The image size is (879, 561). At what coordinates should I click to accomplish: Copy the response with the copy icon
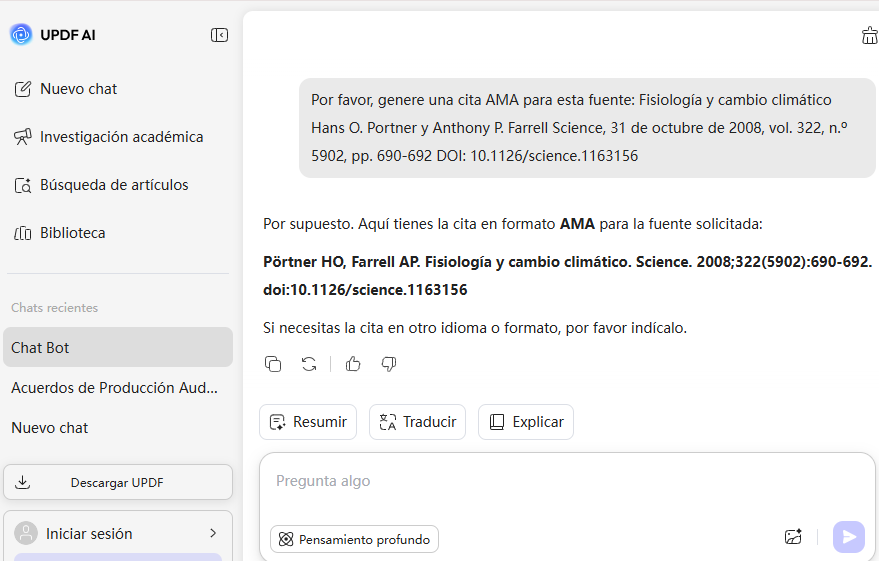[273, 364]
